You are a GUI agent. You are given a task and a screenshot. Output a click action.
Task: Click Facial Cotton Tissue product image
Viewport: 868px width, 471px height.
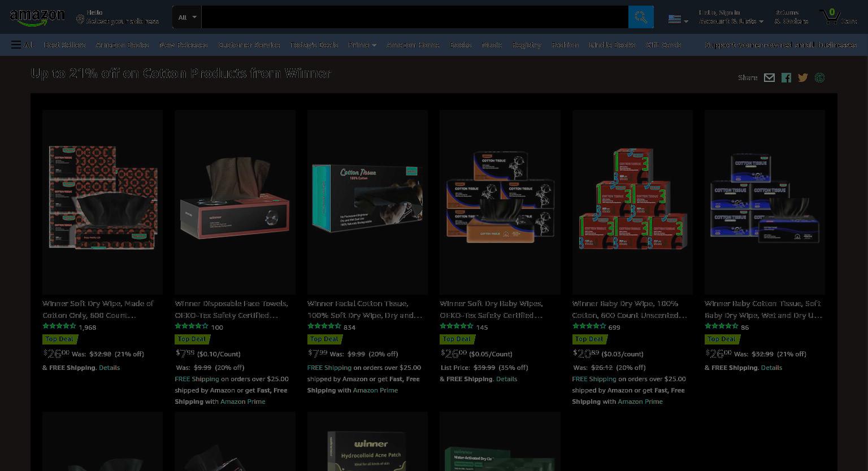pyautogui.click(x=367, y=202)
